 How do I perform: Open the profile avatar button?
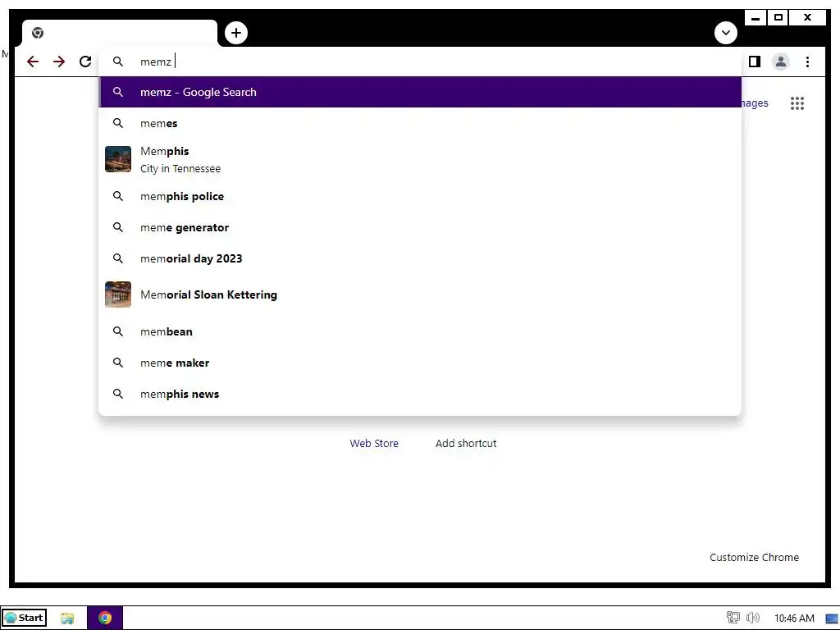pyautogui.click(x=781, y=62)
